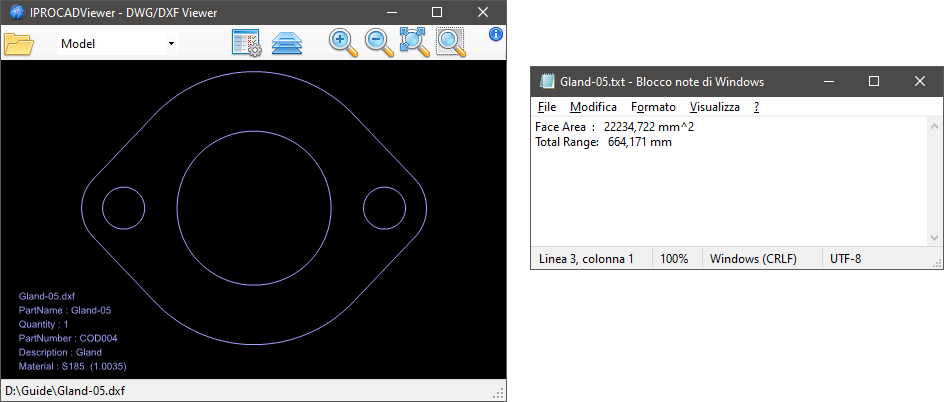Open a file with the folder icon

pyautogui.click(x=19, y=43)
